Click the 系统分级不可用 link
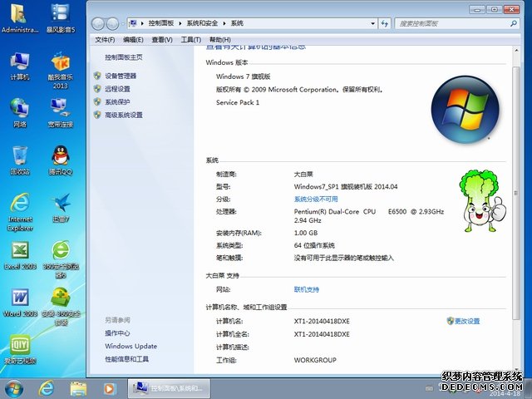 coord(316,199)
